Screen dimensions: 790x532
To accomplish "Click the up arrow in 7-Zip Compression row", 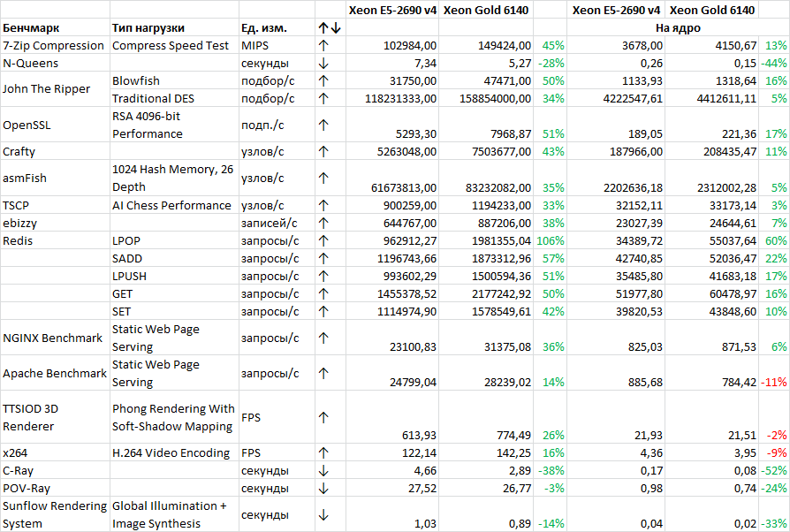I will pos(323,45).
